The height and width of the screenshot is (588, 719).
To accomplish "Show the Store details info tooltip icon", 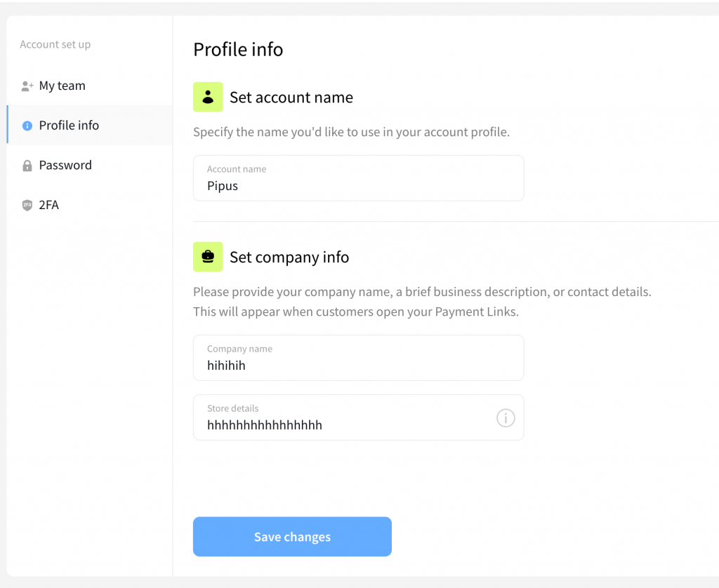I will tap(506, 418).
